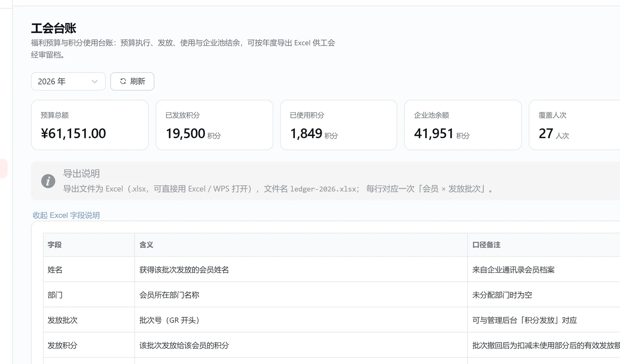Click the 字段 column header
This screenshot has height=364, width=620.
[x=89, y=245]
